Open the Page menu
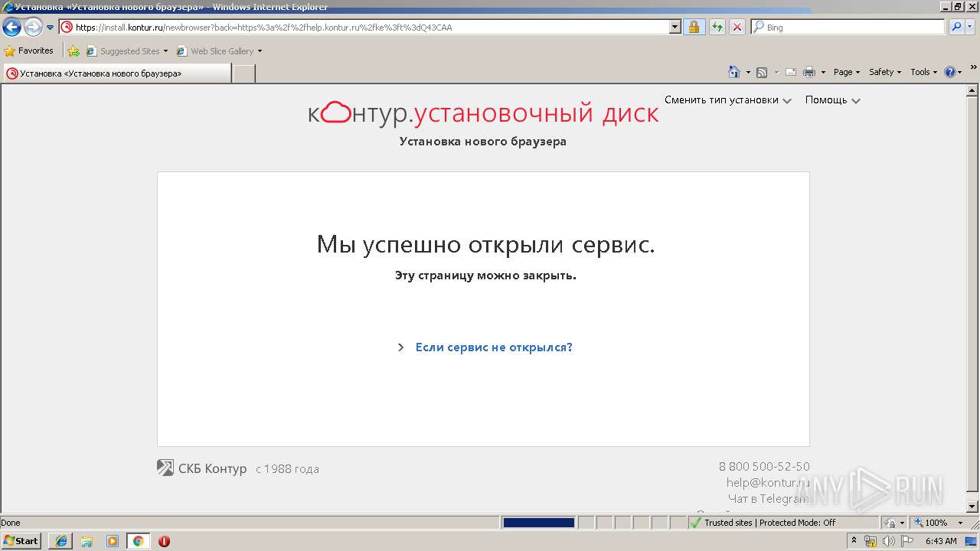Screen dimensions: 980x551 846,72
